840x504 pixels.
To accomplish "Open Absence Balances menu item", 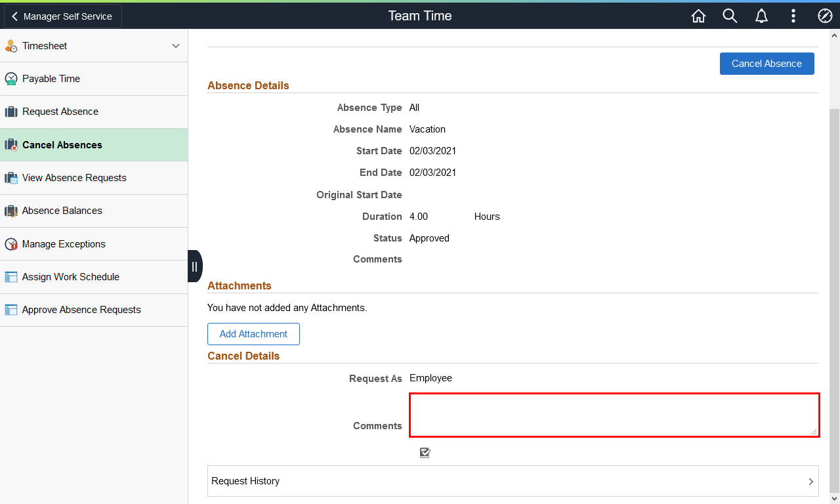I will point(94,211).
